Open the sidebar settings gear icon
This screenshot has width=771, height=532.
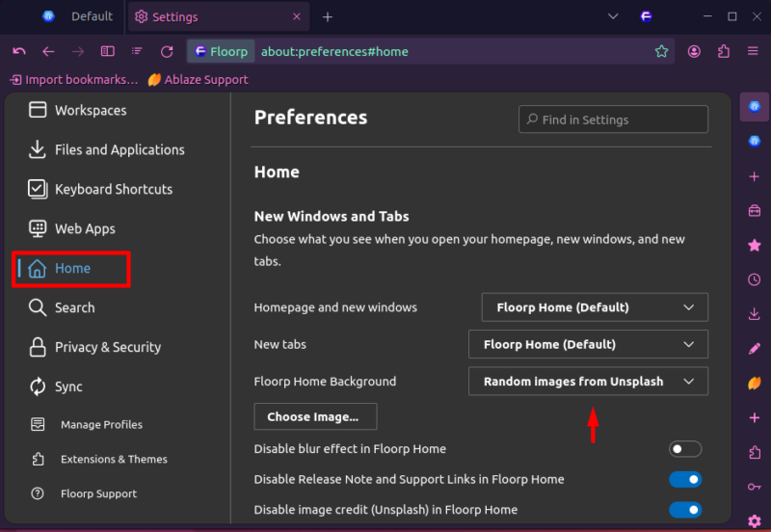[x=755, y=520]
